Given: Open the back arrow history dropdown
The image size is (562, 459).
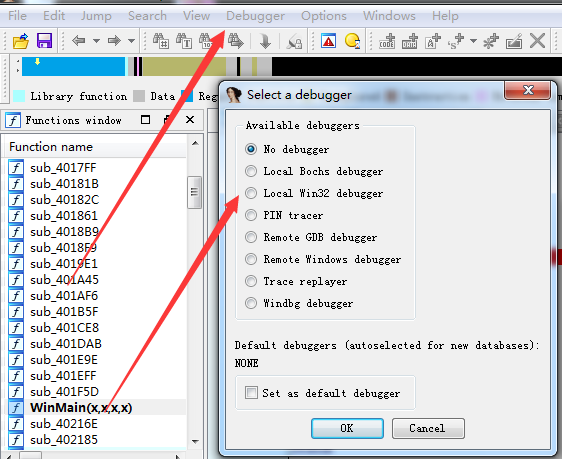Looking at the screenshot, I should coord(96,41).
